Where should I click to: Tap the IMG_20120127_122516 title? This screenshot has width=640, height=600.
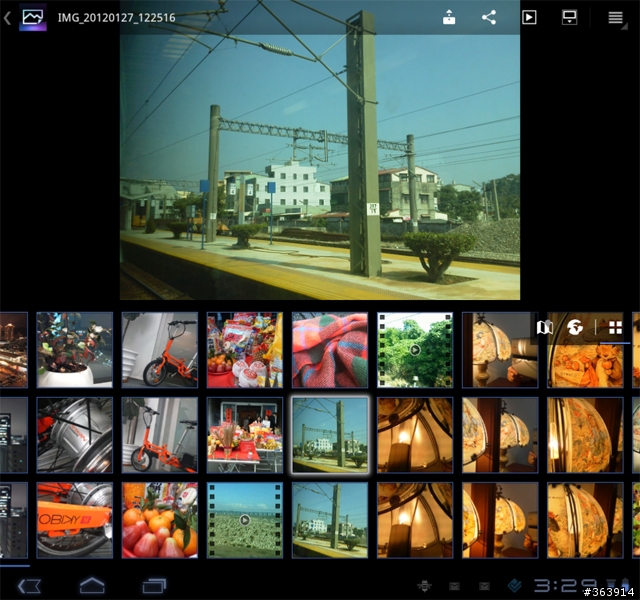click(116, 18)
